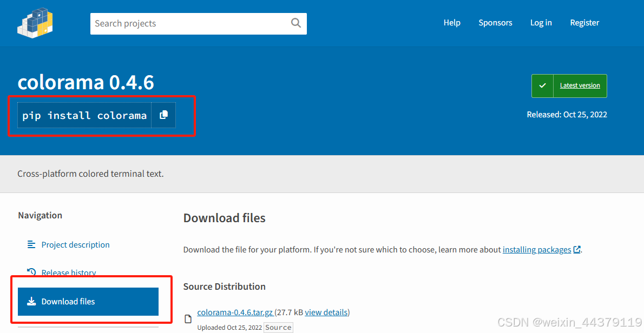The width and height of the screenshot is (644, 333).
Task: Click the search magnifier icon
Action: coord(295,23)
